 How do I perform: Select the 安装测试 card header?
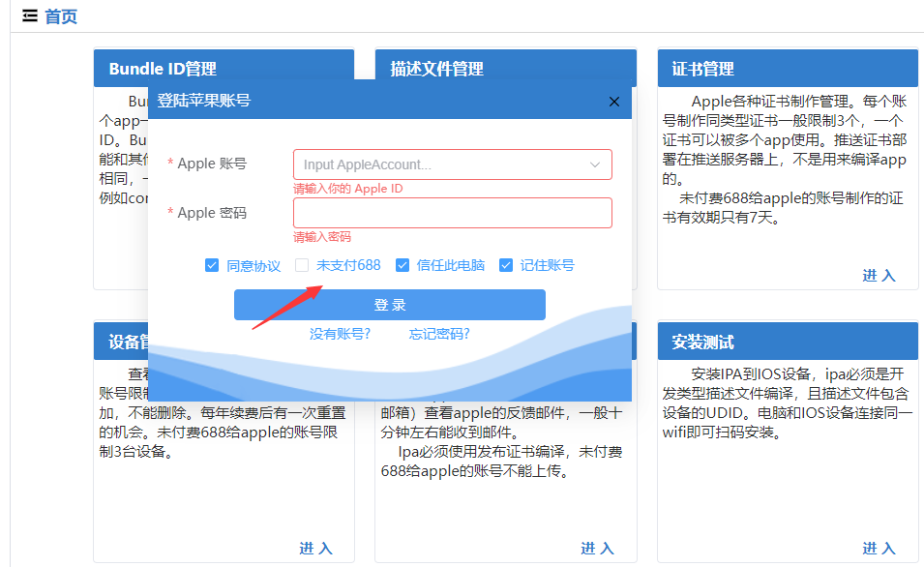click(788, 342)
